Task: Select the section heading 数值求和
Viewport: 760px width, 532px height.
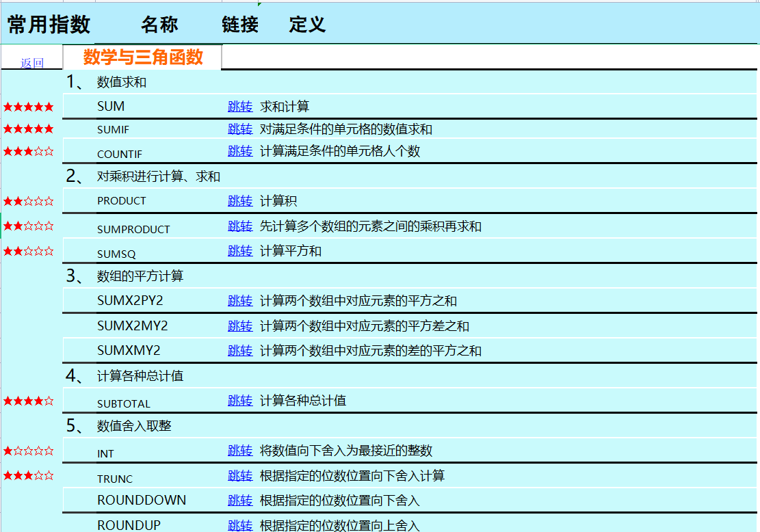Action: [x=121, y=82]
